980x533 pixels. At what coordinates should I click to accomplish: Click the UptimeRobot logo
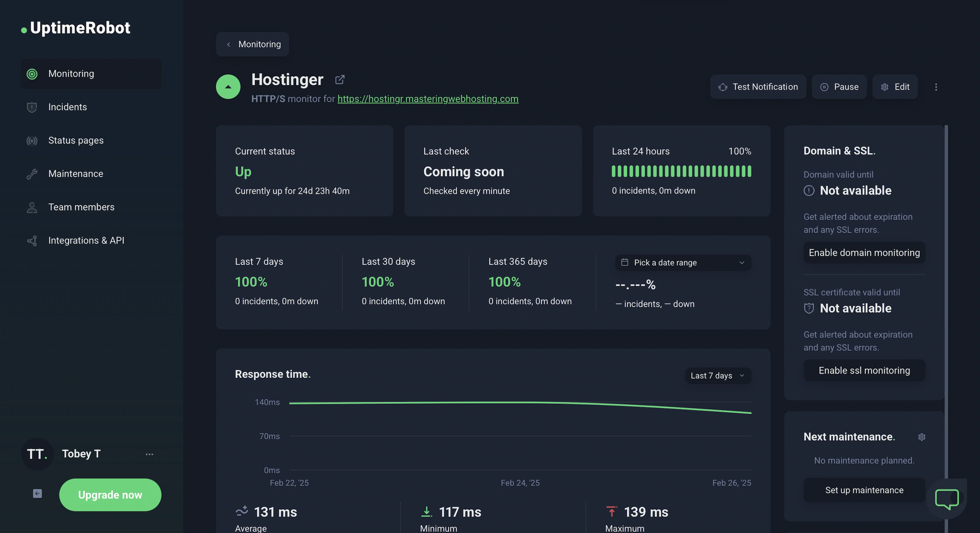coord(76,28)
